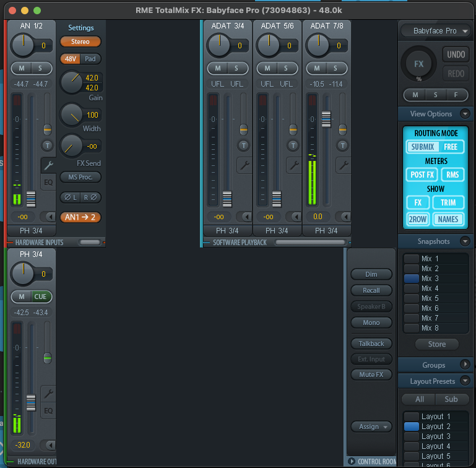Toggle Trim (T) on ADAT 7/8 channel

click(x=342, y=145)
